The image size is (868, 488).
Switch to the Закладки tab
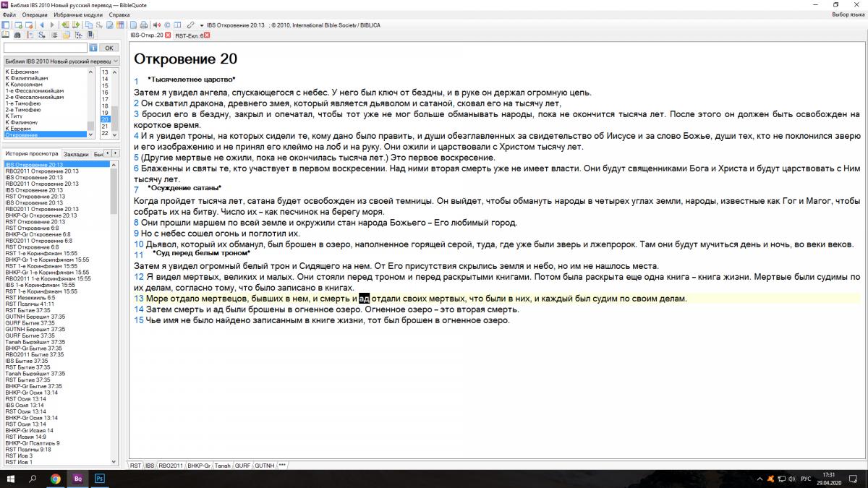coord(76,154)
